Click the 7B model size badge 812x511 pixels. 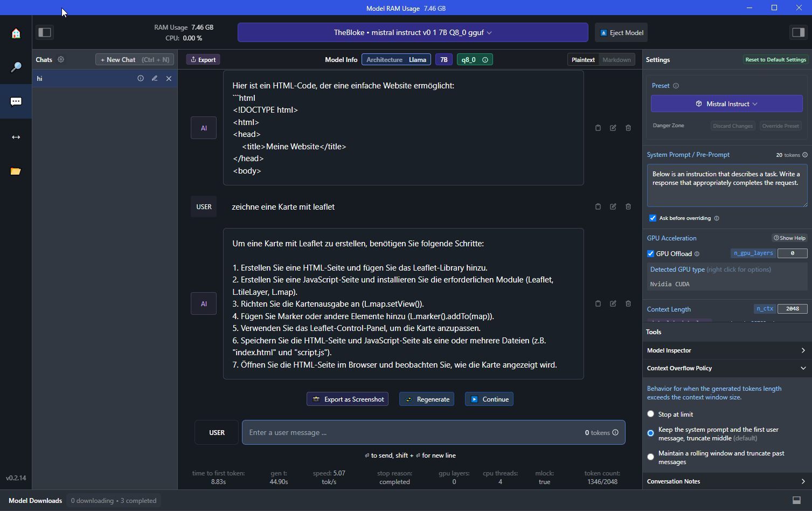[443, 60]
